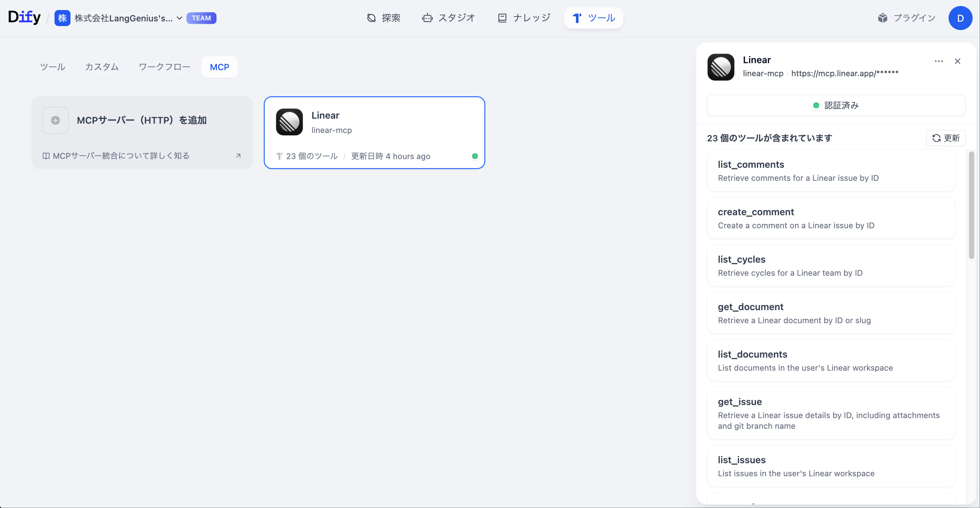The image size is (980, 508).
Task: Open the スタジオ navigation tab
Action: 449,18
